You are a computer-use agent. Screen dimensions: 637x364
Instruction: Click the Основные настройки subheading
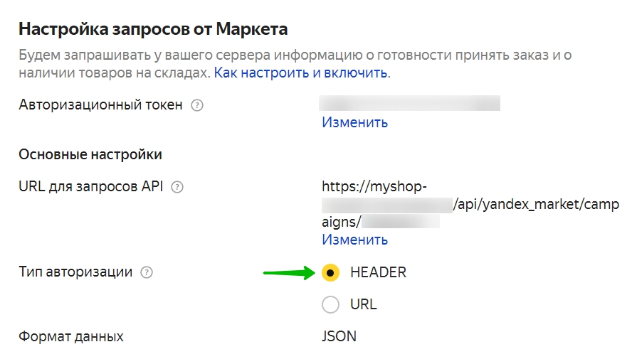pyautogui.click(x=90, y=154)
